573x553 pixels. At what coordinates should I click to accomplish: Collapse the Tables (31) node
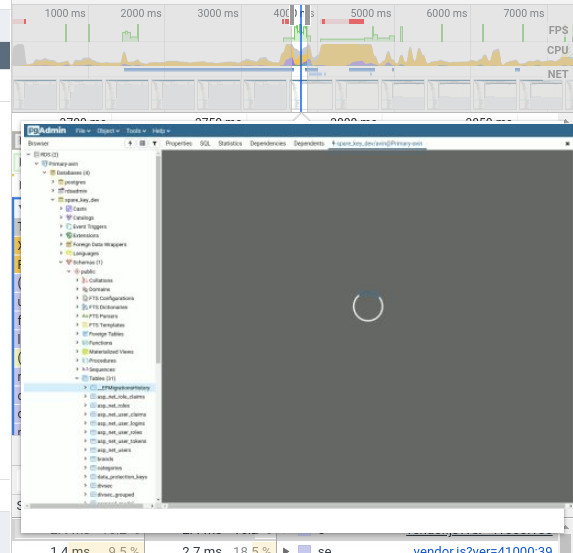click(77, 378)
